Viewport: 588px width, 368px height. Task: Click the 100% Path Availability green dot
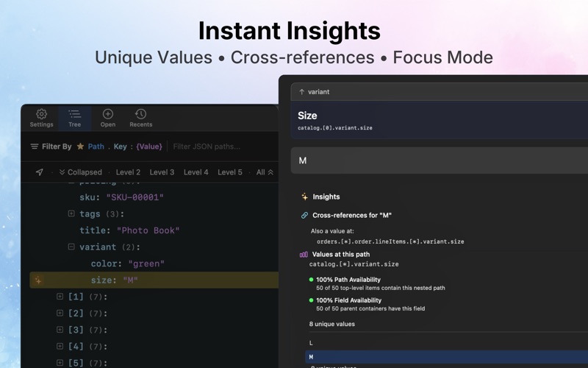311,280
